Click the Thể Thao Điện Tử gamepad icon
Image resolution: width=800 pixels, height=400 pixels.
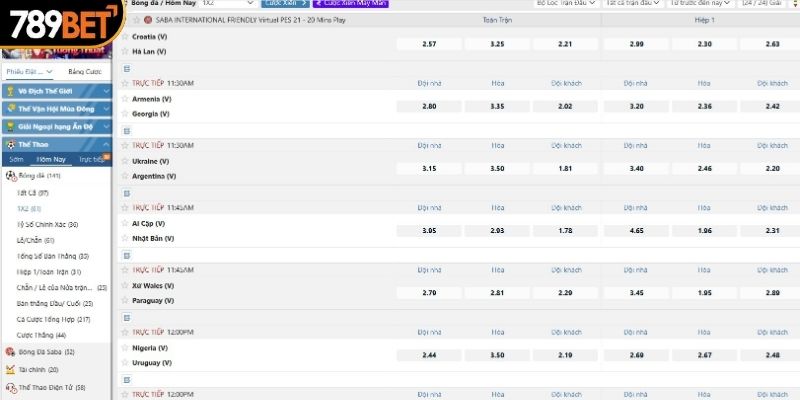pos(10,387)
